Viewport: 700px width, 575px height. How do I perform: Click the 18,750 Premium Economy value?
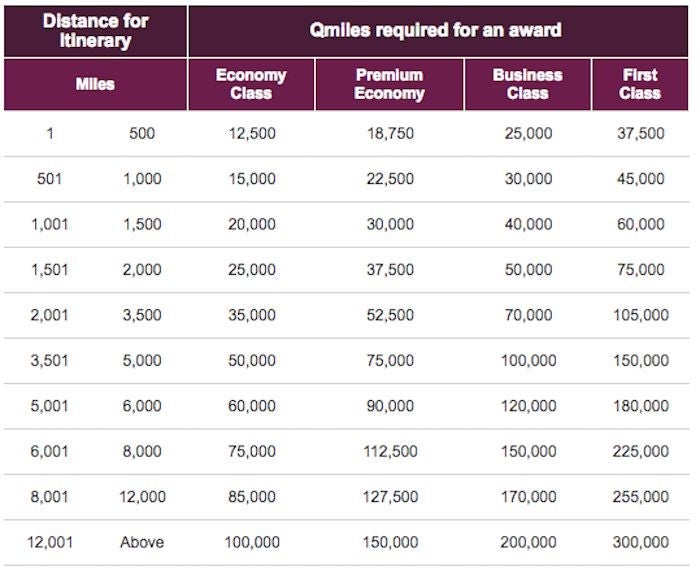click(x=390, y=133)
